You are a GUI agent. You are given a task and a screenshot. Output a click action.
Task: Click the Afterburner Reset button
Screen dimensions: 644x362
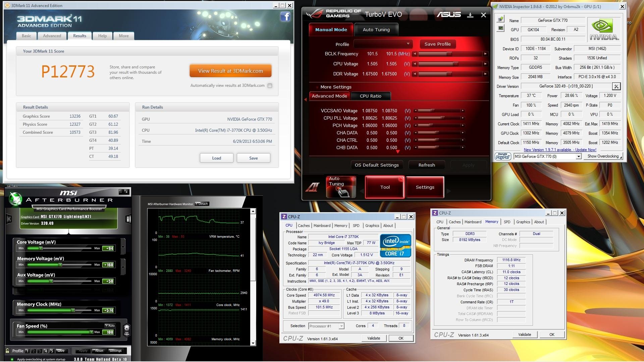tap(99, 351)
